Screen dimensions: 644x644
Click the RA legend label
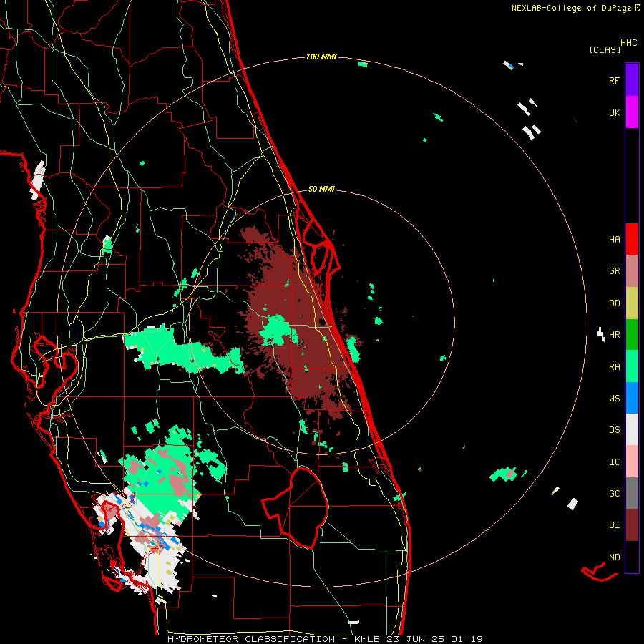point(614,367)
